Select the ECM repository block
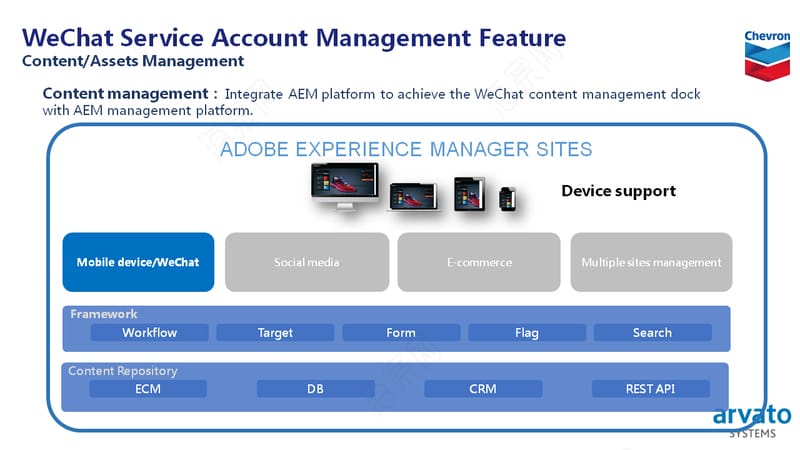This screenshot has width=800, height=450. coord(148,389)
